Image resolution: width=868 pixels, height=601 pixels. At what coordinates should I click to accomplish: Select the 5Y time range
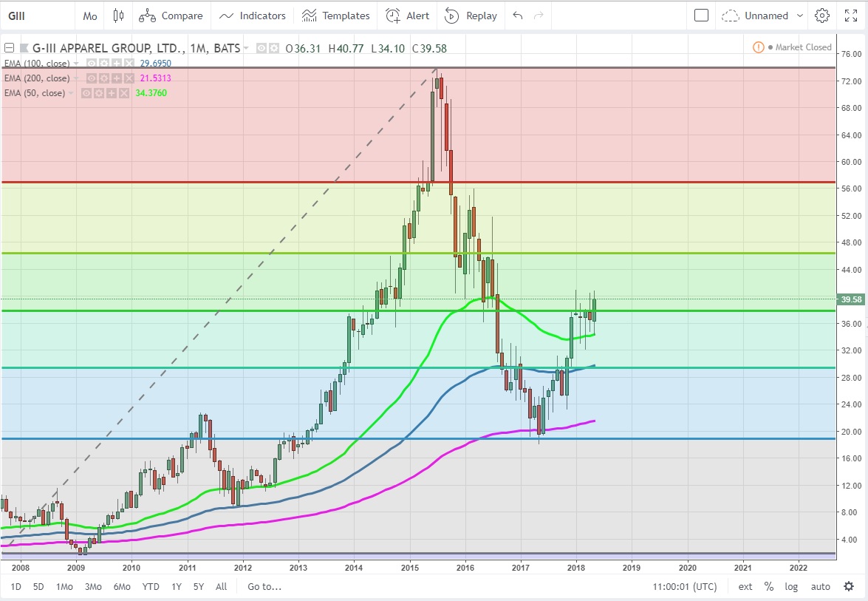(x=198, y=586)
